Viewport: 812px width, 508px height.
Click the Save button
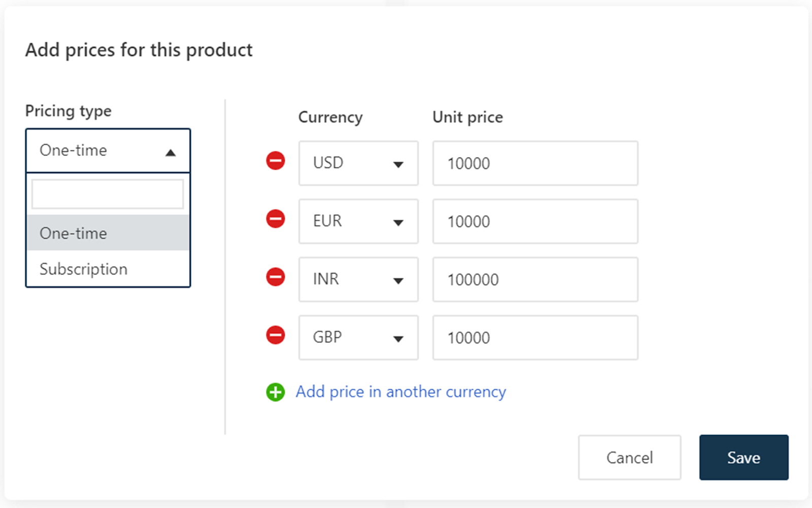(743, 457)
